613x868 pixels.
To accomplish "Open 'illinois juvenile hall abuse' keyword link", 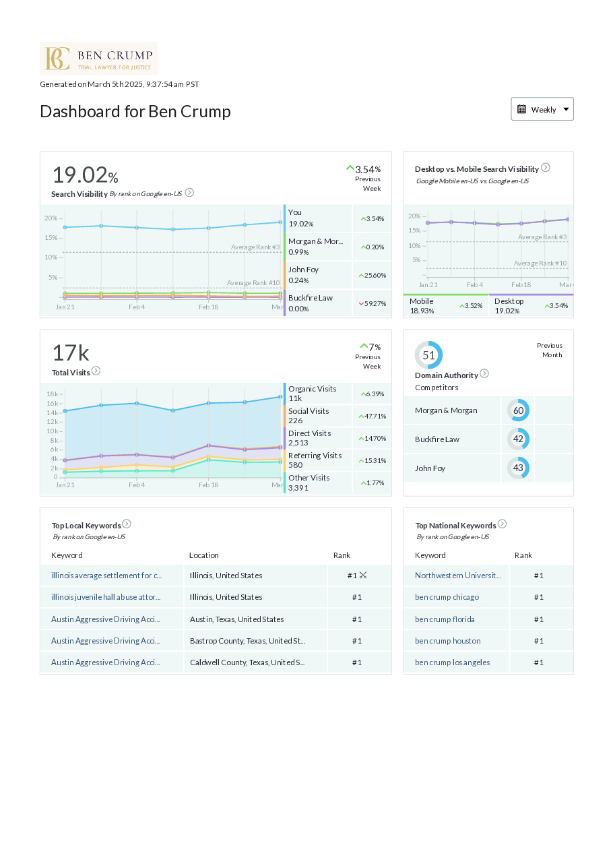I will point(106,597).
